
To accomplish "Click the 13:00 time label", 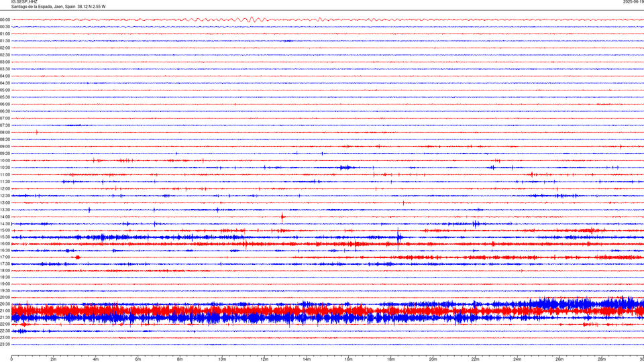I will (5, 202).
